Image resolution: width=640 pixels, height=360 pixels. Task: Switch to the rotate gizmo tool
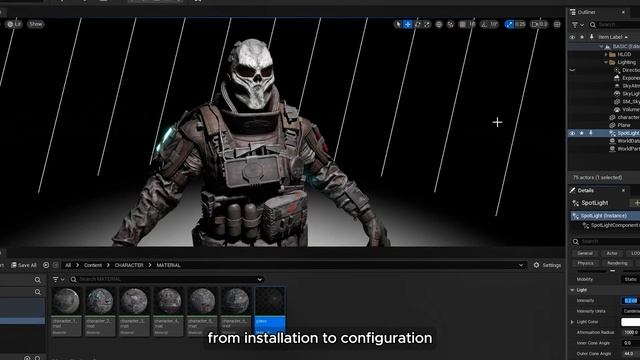417,24
